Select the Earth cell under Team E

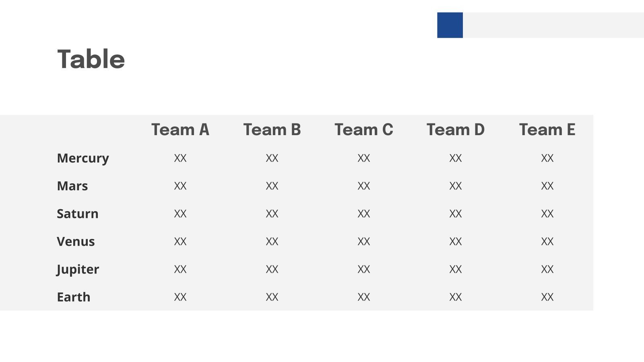[x=547, y=297]
